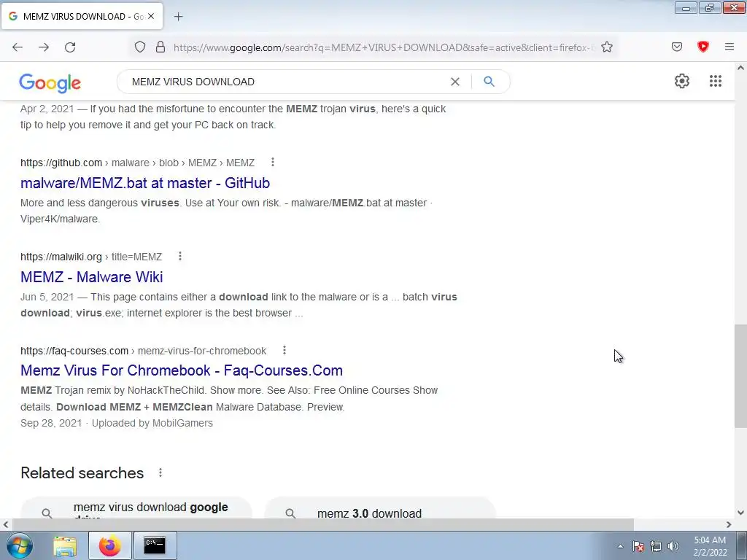
Task: Show hidden system tray icons
Action: click(620, 546)
